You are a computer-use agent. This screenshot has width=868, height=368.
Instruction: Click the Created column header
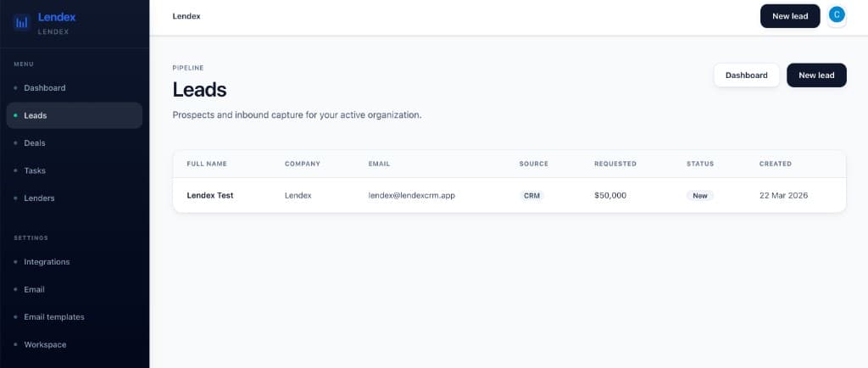[x=775, y=164]
